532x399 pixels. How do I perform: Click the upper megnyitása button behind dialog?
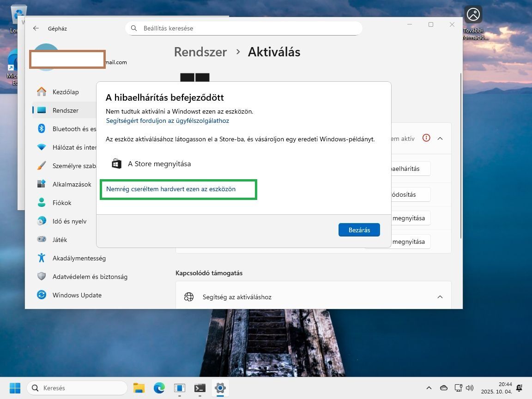coord(411,218)
